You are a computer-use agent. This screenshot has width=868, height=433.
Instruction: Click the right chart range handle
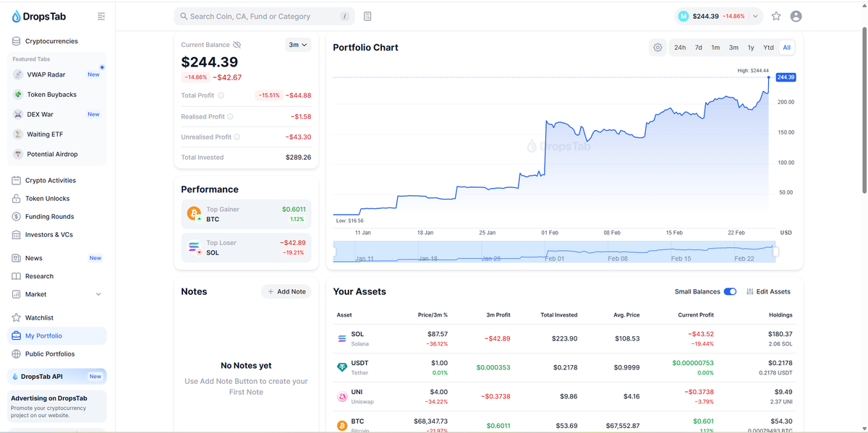tap(775, 252)
